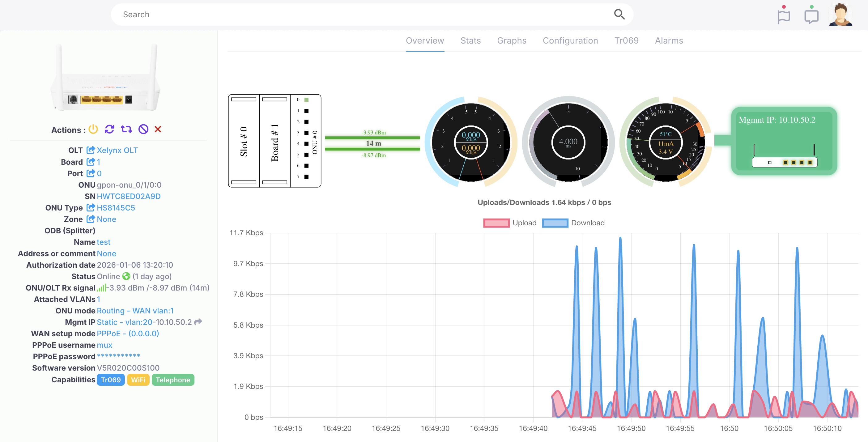Click the purple resync refresh action icon

[109, 130]
